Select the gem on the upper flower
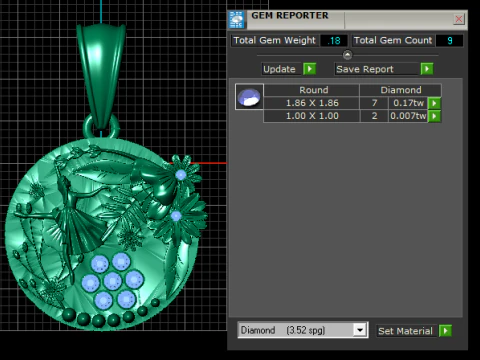The width and height of the screenshot is (480, 360). [x=180, y=175]
